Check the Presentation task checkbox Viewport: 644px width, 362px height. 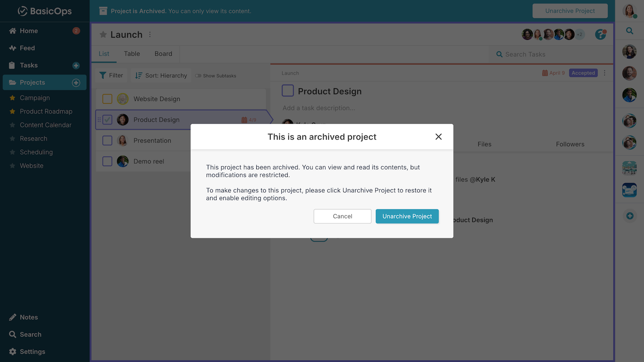pos(107,140)
